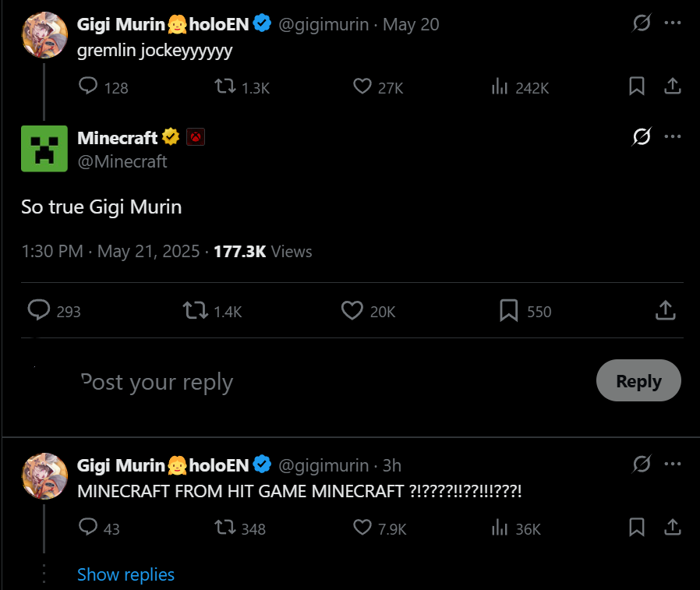Open replies on the Minecraft post showing 293
Screen dimensions: 700x590
click(39, 310)
